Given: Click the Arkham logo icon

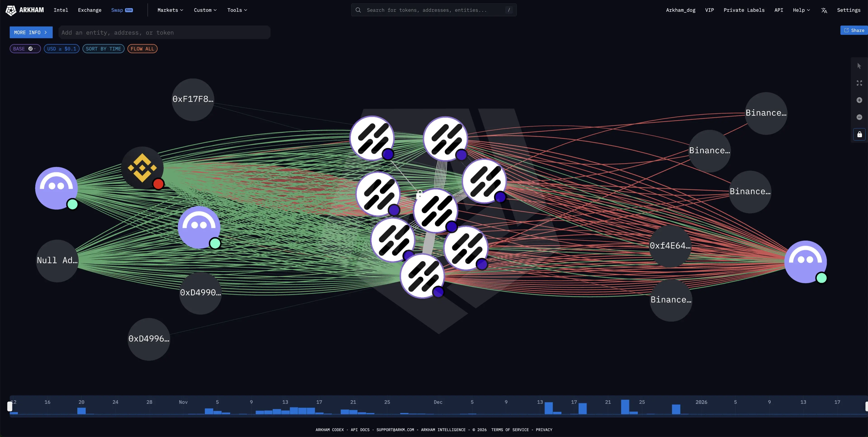Looking at the screenshot, I should point(11,10).
